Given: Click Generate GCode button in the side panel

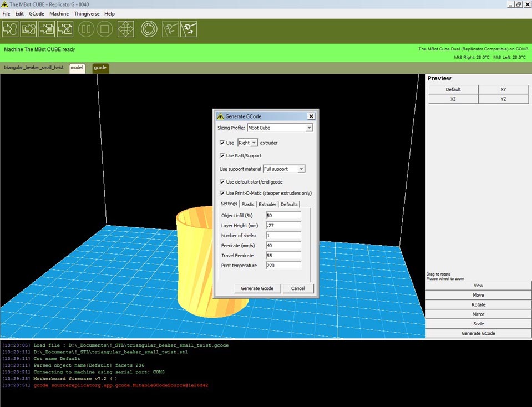Looking at the screenshot, I should pyautogui.click(x=478, y=333).
